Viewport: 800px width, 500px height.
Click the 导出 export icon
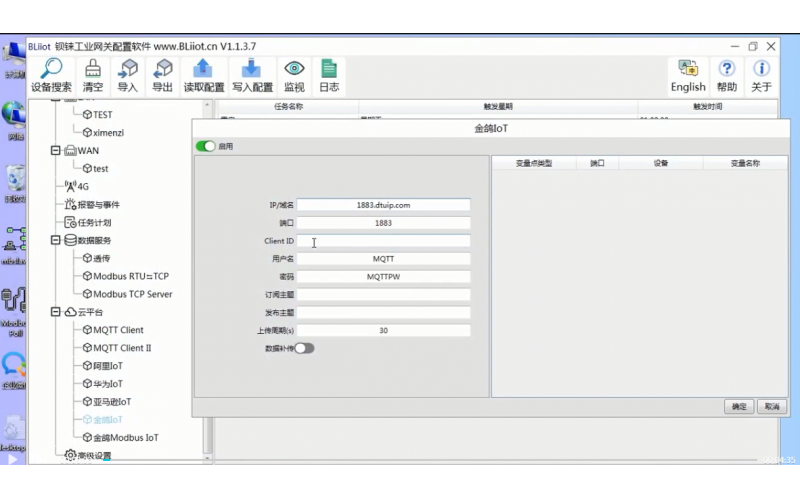pos(163,69)
